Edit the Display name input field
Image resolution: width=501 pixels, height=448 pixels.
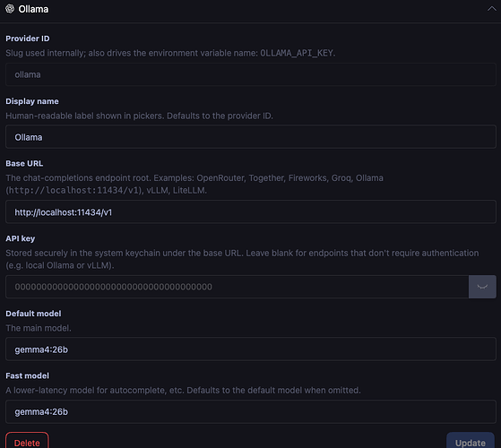click(x=251, y=137)
